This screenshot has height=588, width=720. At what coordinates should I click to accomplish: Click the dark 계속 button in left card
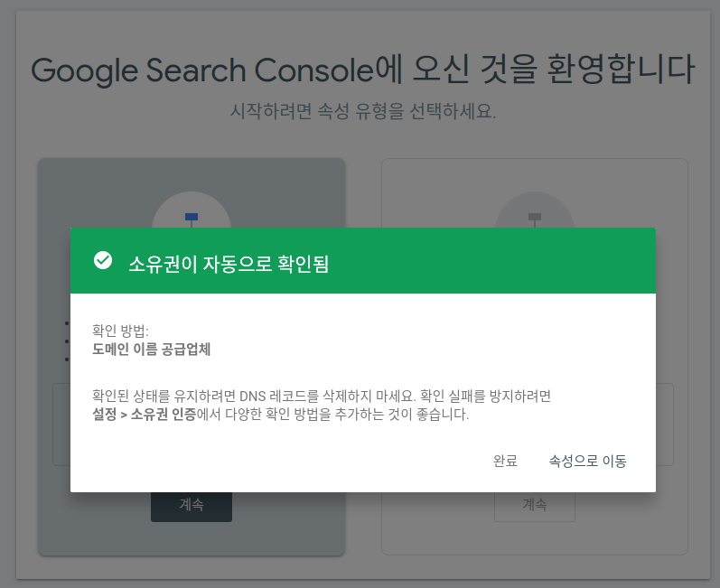click(x=192, y=506)
